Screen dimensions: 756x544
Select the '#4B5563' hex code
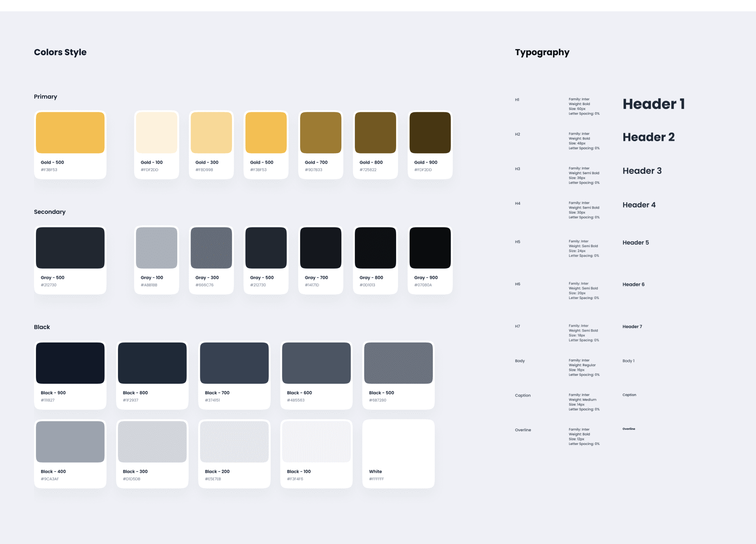coord(296,400)
